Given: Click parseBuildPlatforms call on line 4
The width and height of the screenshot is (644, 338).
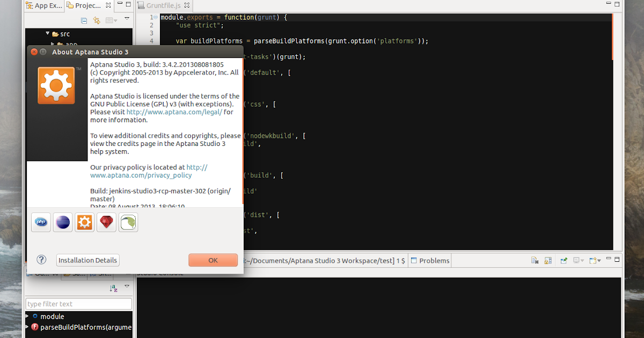Looking at the screenshot, I should [288, 41].
